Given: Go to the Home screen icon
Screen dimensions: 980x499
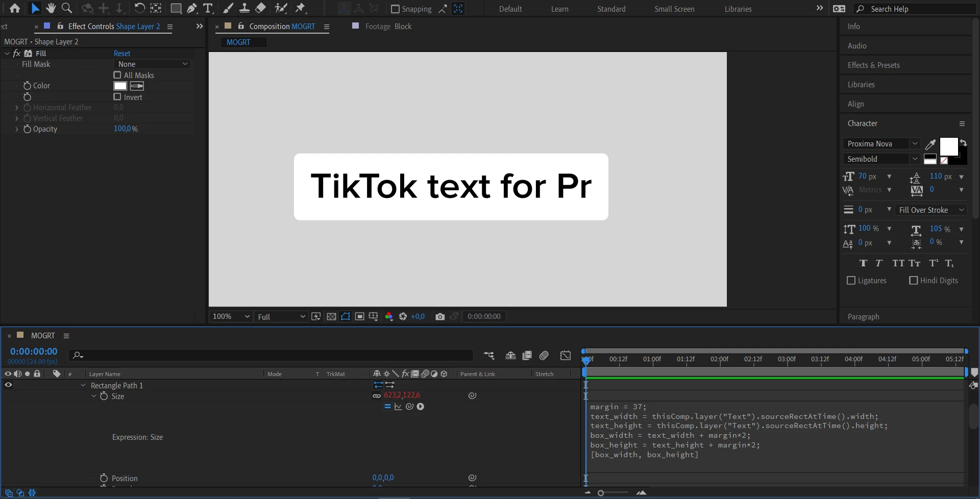Looking at the screenshot, I should point(15,8).
